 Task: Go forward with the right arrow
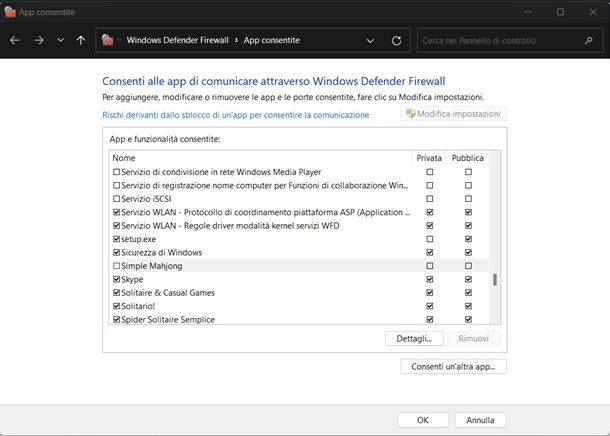tap(39, 40)
